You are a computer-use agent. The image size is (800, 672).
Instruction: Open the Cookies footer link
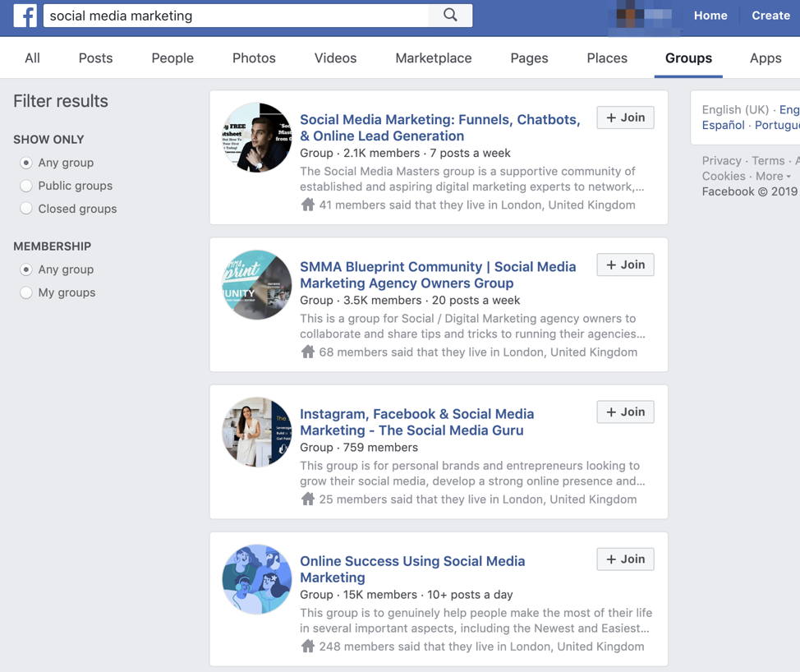(x=724, y=176)
